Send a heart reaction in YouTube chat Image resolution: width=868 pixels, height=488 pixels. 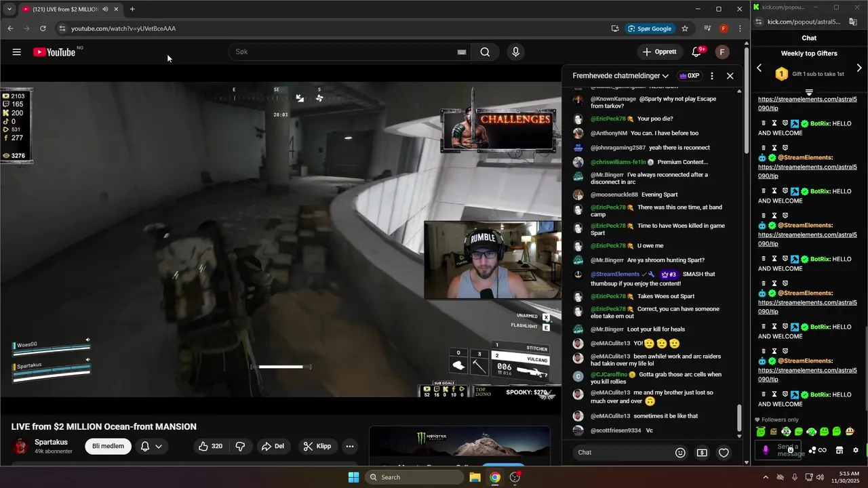point(724,453)
